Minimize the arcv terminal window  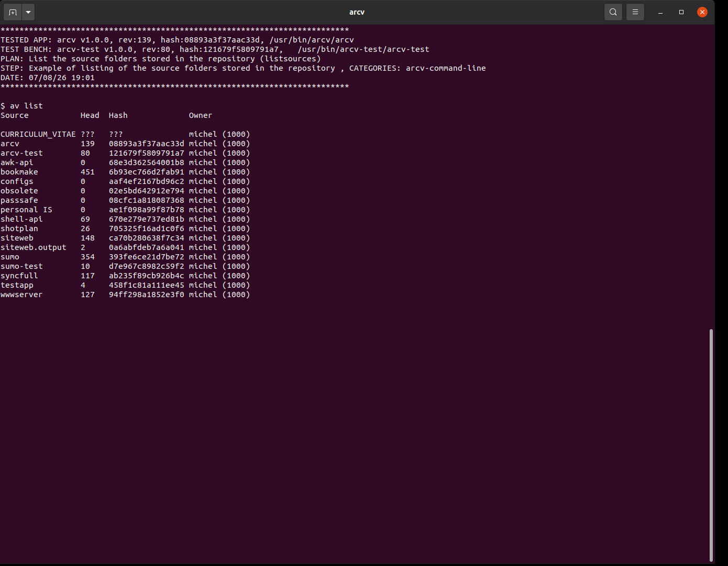pos(660,12)
